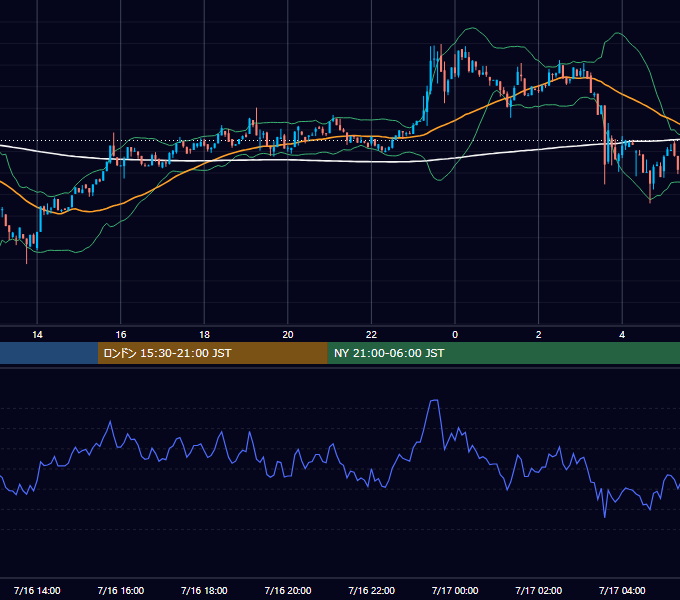The height and width of the screenshot is (600, 680).
Task: Click the 7/16 18:00 date label
Action: coord(204,590)
